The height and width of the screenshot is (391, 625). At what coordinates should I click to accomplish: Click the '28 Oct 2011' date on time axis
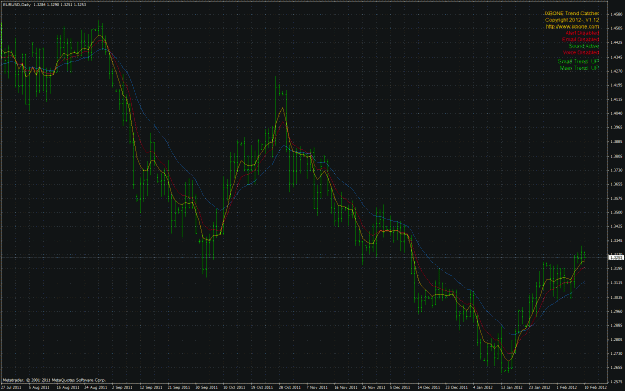click(290, 387)
